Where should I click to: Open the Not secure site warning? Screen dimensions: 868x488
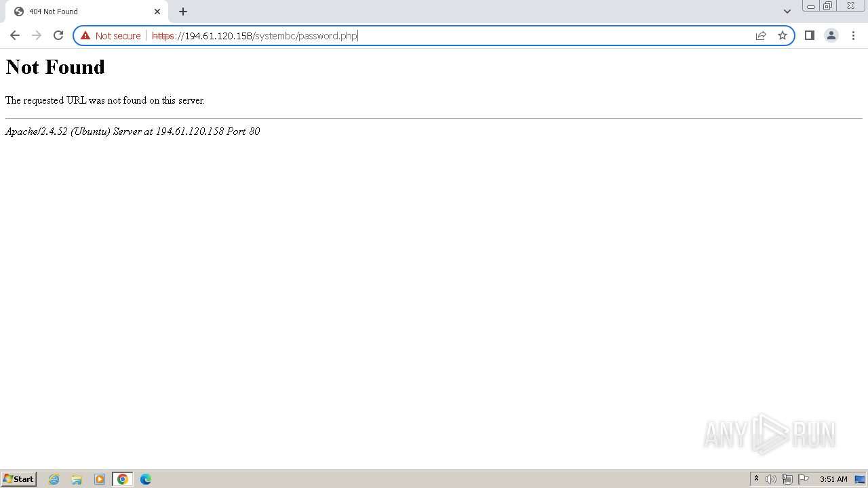tap(111, 35)
